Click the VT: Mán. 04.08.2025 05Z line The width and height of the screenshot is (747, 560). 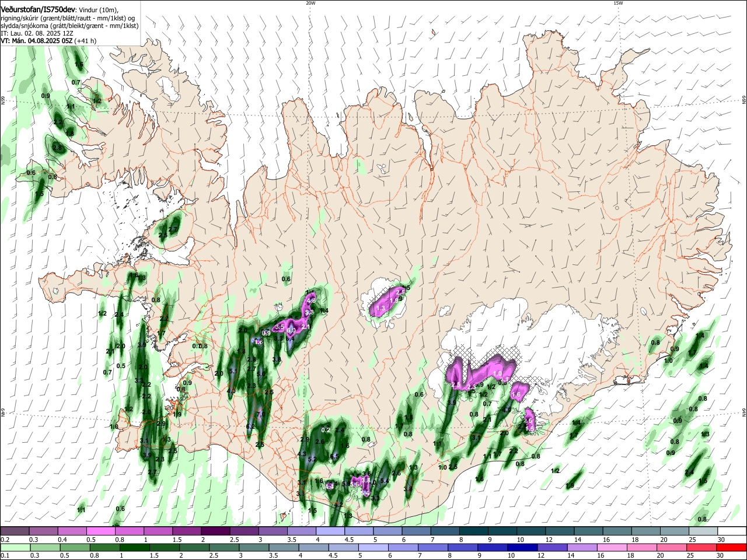click(48, 41)
